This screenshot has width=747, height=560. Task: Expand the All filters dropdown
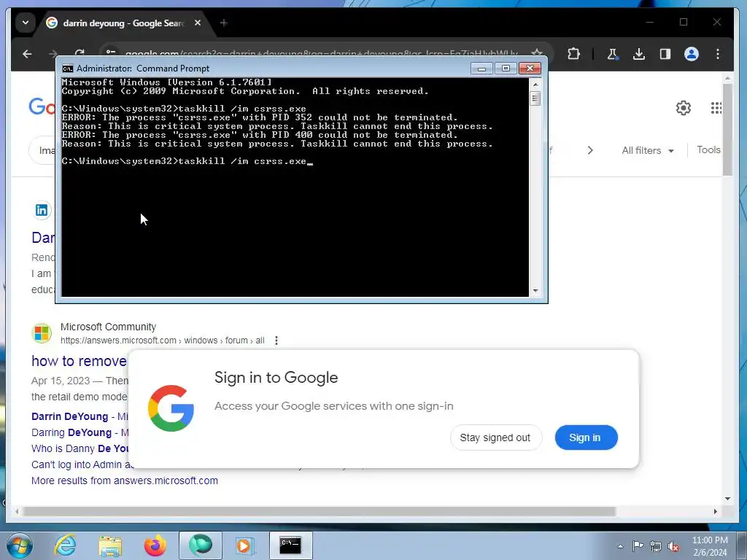click(x=648, y=150)
